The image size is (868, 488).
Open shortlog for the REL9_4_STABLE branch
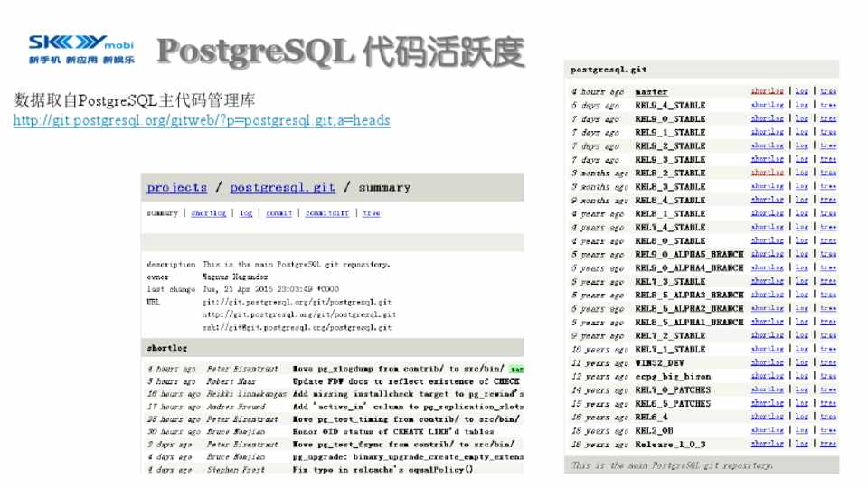pyautogui.click(x=767, y=105)
